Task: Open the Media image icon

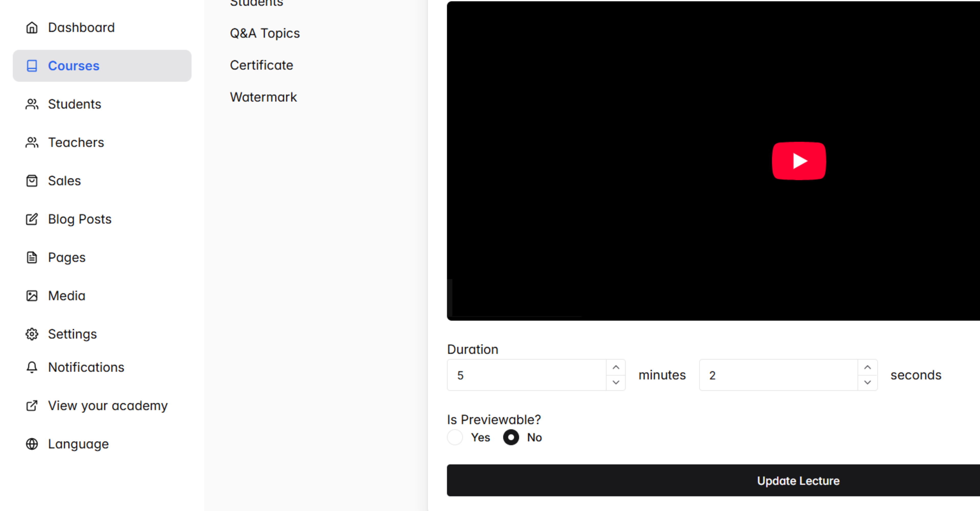Action: (x=32, y=296)
